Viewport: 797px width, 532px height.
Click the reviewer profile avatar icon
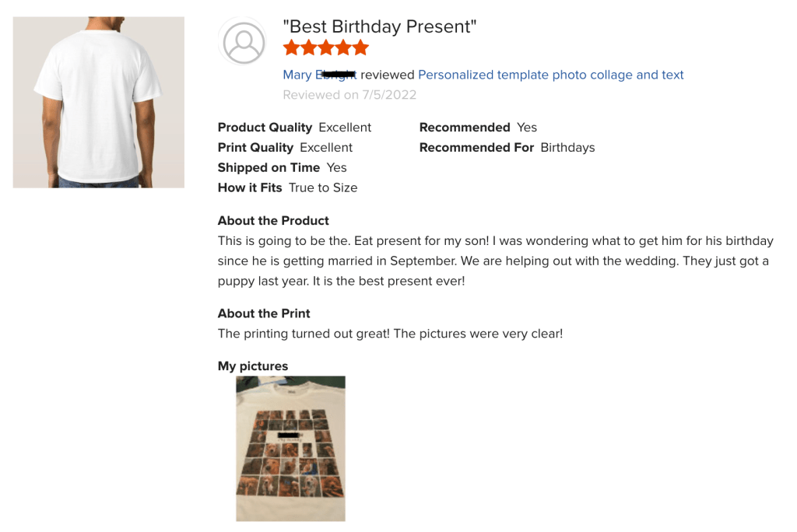point(244,41)
